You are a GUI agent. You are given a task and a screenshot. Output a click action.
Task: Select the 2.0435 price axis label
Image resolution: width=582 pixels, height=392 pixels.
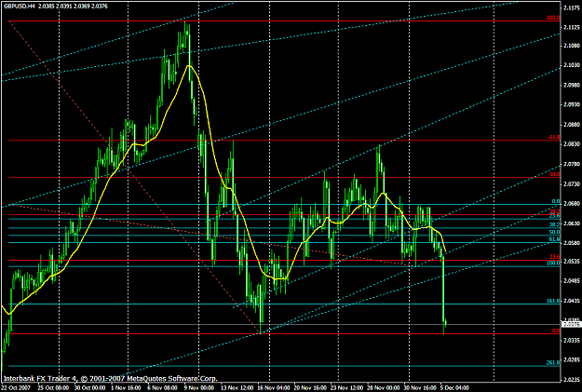pyautogui.click(x=572, y=301)
